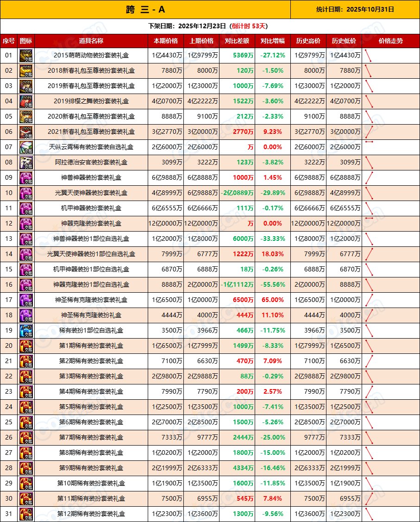Click the 价格走势 column header
The height and width of the screenshot is (522, 420).
coord(392,41)
